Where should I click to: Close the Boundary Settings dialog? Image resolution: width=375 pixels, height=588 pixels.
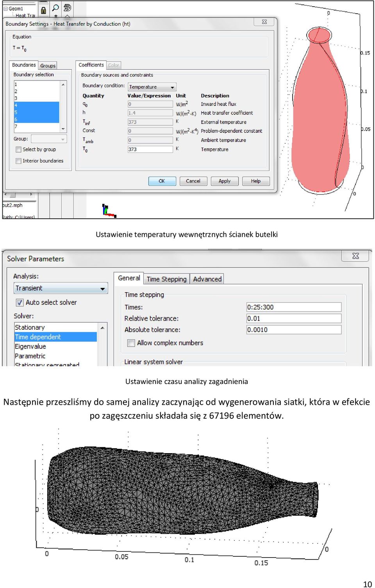click(264, 22)
